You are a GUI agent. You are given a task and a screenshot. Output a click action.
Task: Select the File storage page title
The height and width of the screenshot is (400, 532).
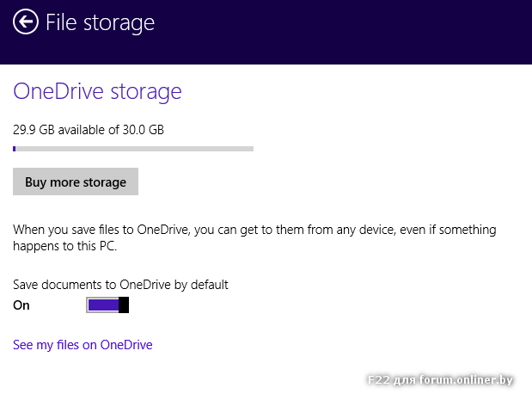pos(100,22)
